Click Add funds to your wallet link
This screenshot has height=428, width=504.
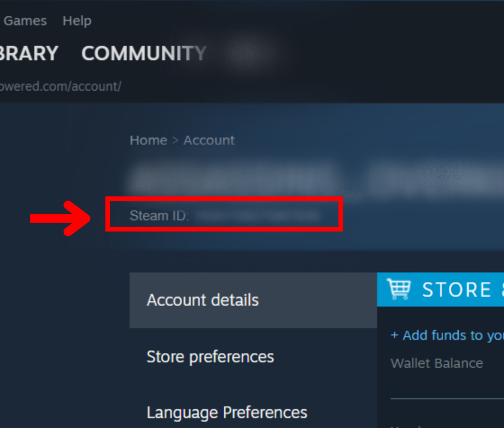pos(447,335)
